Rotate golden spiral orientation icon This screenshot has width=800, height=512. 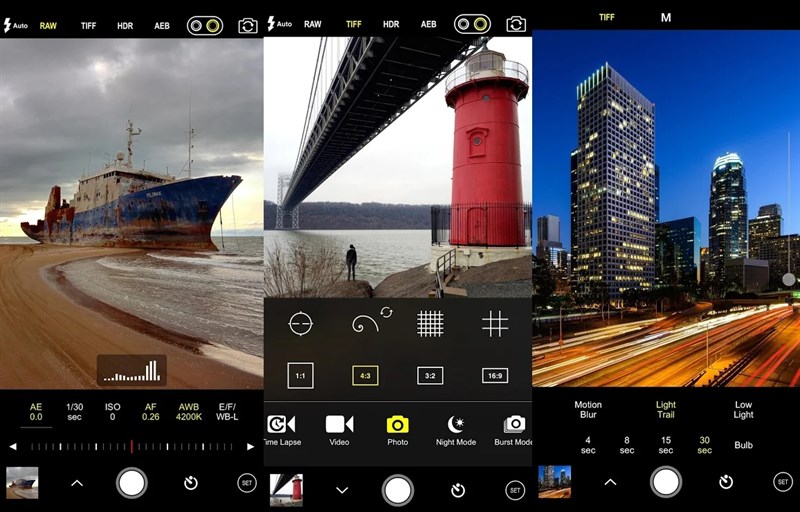(386, 312)
